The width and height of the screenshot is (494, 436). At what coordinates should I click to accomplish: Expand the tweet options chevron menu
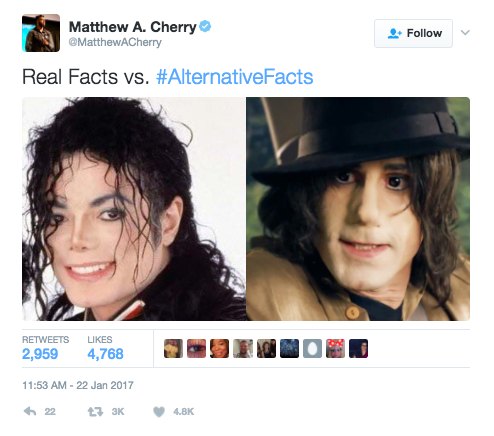pyautogui.click(x=465, y=33)
